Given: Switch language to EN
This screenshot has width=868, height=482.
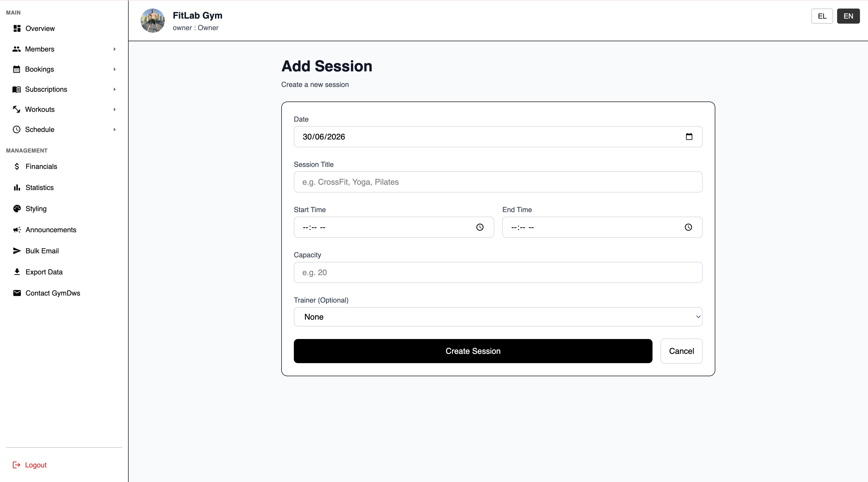Looking at the screenshot, I should (848, 16).
